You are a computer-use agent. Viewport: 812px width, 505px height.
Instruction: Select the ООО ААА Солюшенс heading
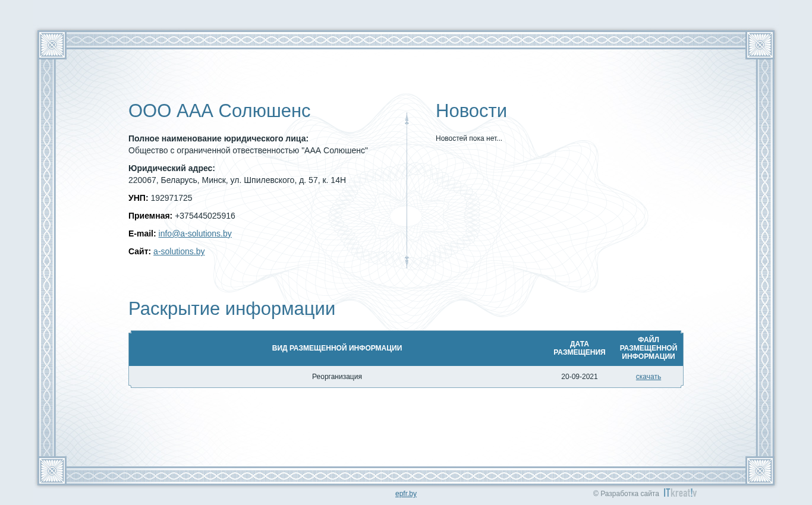(219, 111)
